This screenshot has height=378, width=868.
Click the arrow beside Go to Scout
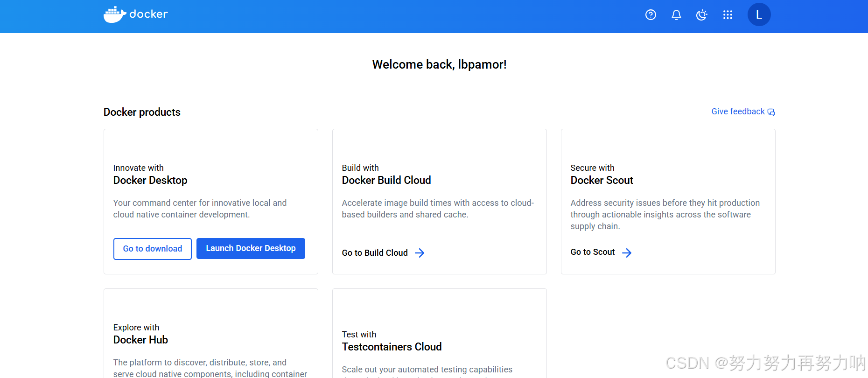(x=627, y=253)
